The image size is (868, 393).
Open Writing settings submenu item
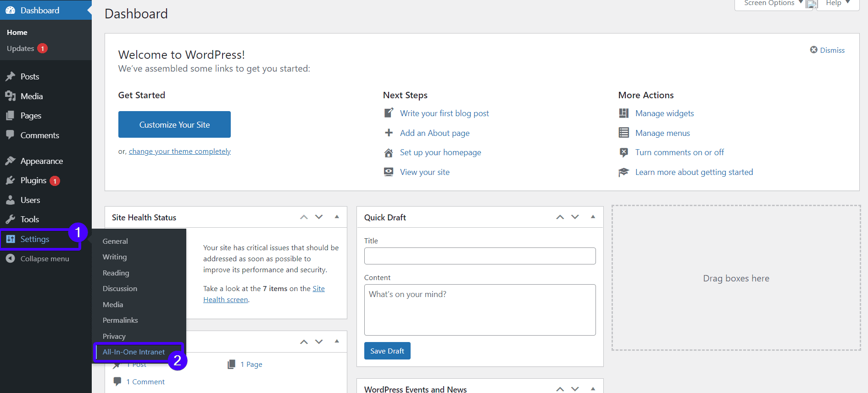point(115,257)
